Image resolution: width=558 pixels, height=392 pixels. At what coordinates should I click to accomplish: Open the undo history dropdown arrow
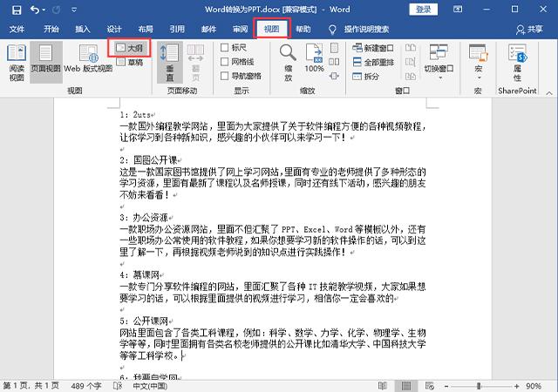(x=44, y=10)
